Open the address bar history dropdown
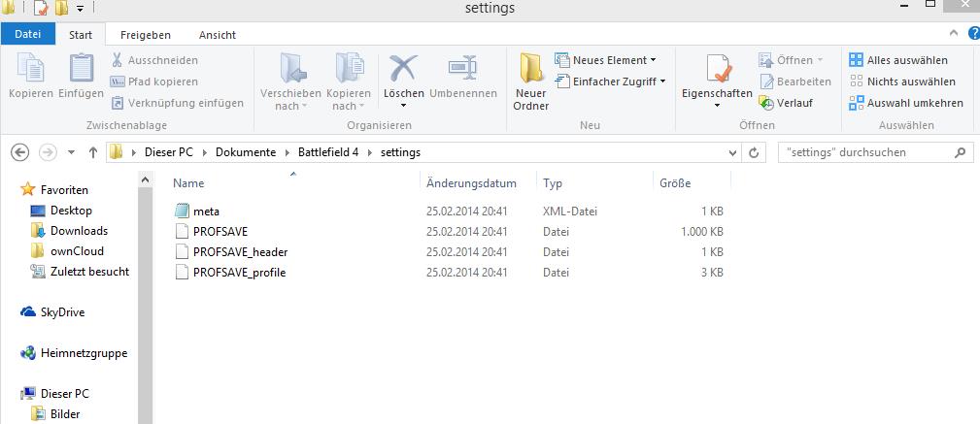The width and height of the screenshot is (980, 424). click(735, 152)
